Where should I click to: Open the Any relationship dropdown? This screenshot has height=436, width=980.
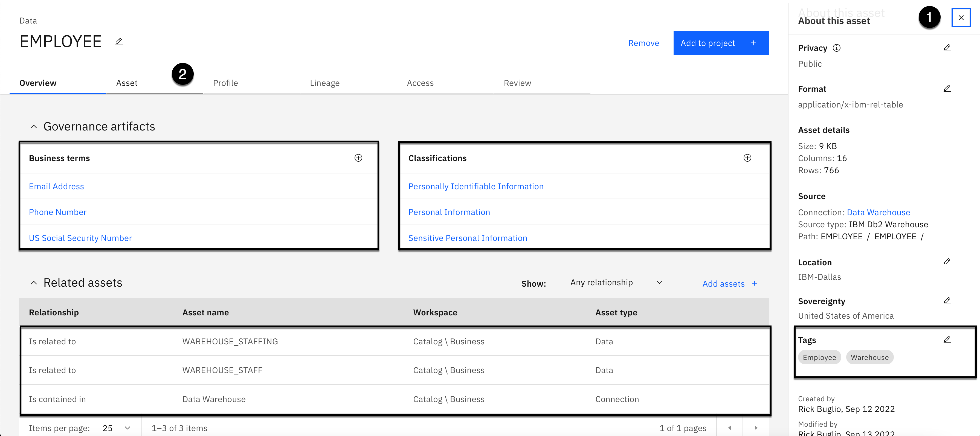(616, 283)
